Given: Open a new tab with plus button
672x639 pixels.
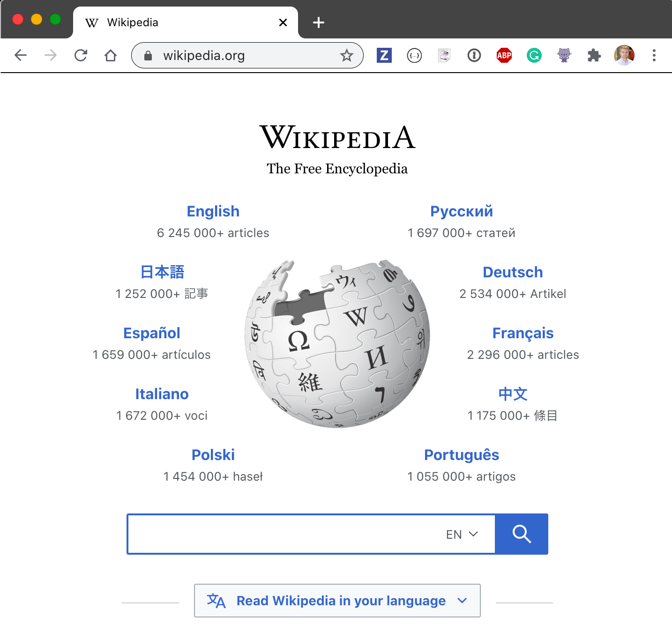Looking at the screenshot, I should [x=319, y=22].
